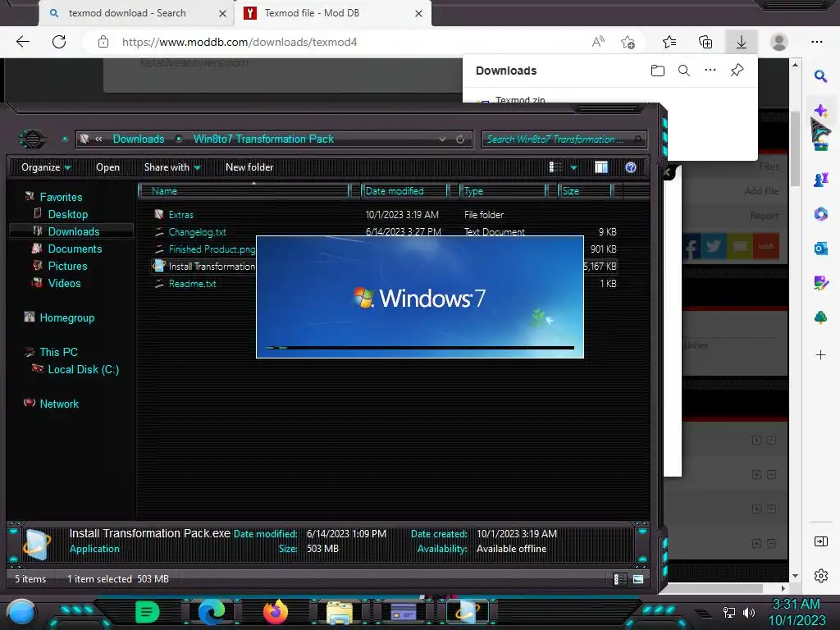The width and height of the screenshot is (840, 630).
Task: Select Pictures in navigation pane
Action: tap(67, 266)
